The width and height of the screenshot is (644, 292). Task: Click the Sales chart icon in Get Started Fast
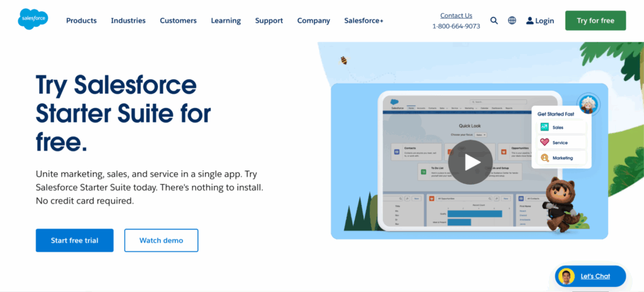pyautogui.click(x=545, y=127)
